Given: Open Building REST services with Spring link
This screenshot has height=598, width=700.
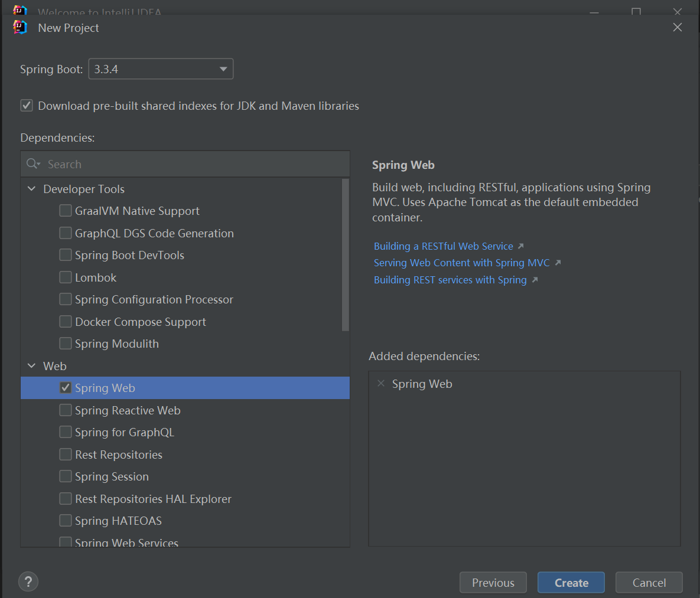Looking at the screenshot, I should click(x=450, y=280).
